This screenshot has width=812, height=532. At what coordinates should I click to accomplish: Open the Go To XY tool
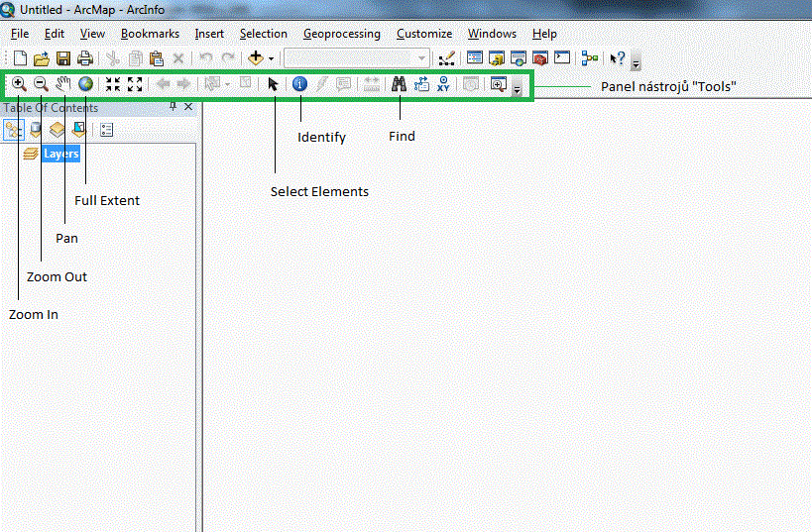click(443, 84)
